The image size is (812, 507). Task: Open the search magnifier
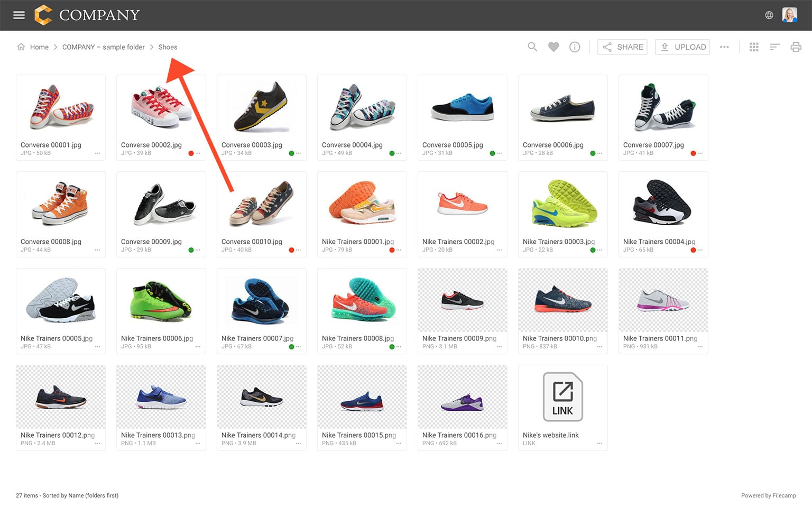[x=532, y=47]
